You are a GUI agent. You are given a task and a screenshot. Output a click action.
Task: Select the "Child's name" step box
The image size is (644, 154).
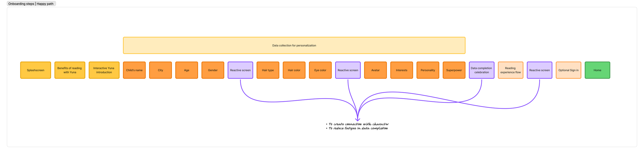click(134, 70)
